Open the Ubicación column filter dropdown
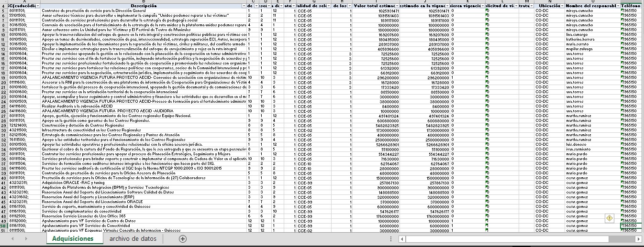 coord(562,6)
